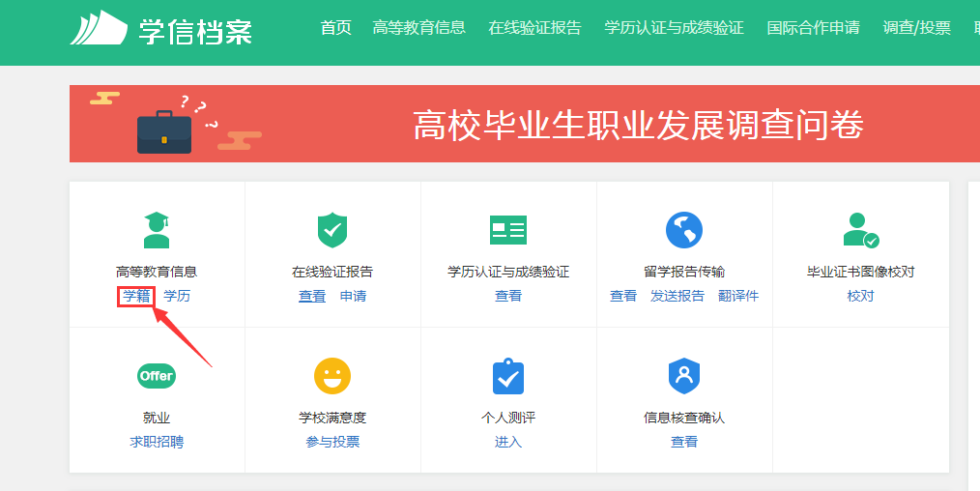The height and width of the screenshot is (491, 980).
Task: Click the yellow smiley 学校满意度 icon
Action: coord(332,376)
